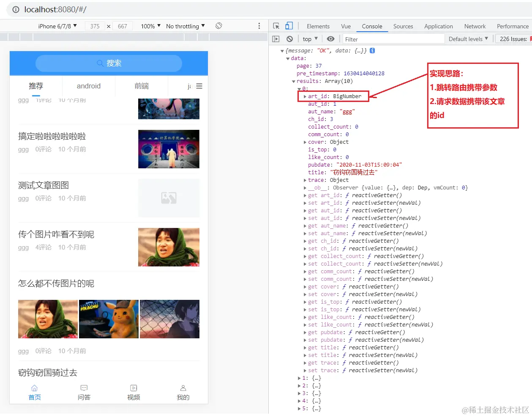This screenshot has width=532, height=417.
Task: Open live expression eye icon
Action: pyautogui.click(x=331, y=39)
